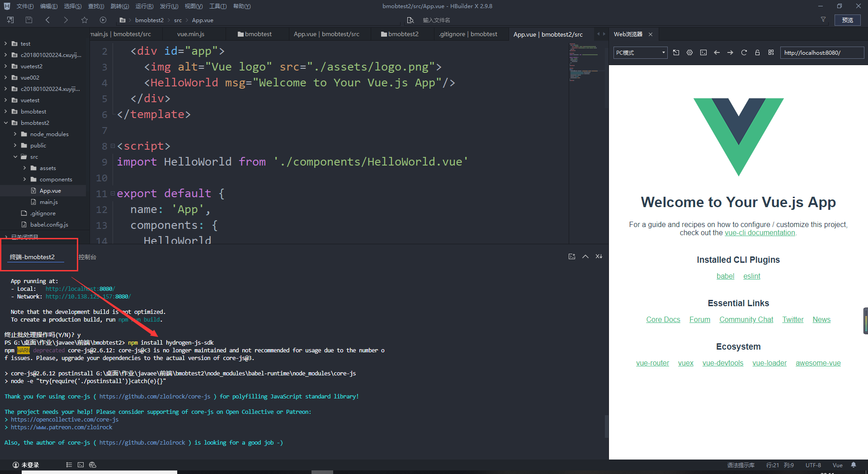Select babel.config.js in the project tree
Screen dimensions: 868x474
coord(49,225)
